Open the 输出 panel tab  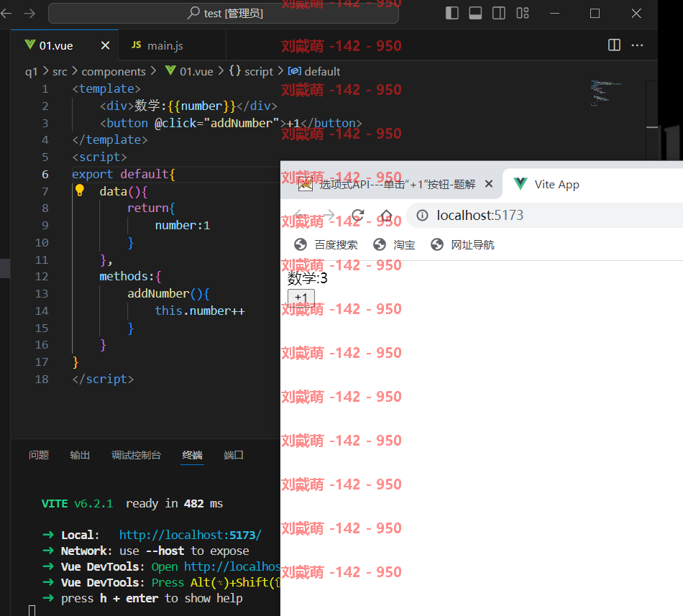click(80, 455)
